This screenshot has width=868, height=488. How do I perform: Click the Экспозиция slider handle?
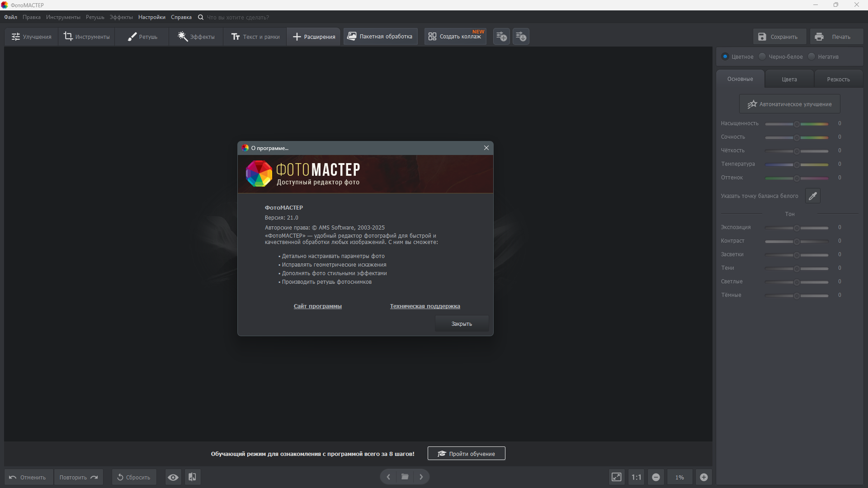(797, 228)
